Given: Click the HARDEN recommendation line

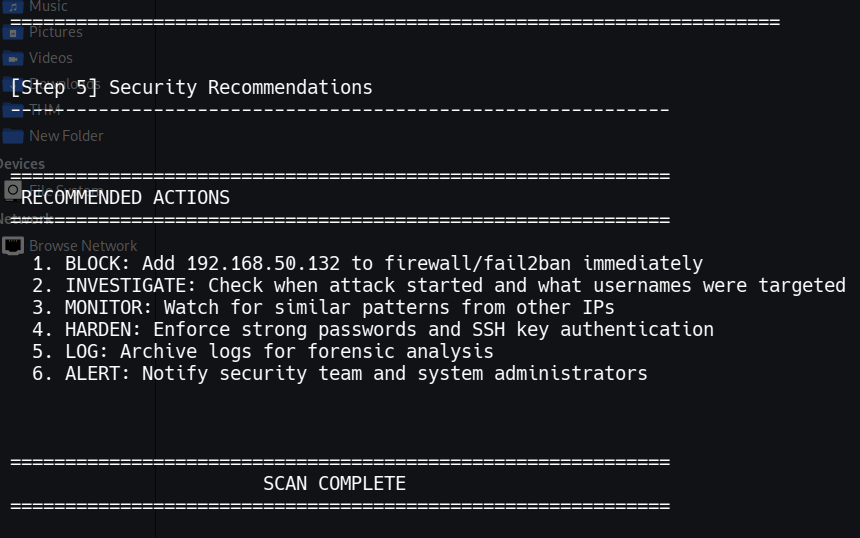Looking at the screenshot, I should 372,330.
